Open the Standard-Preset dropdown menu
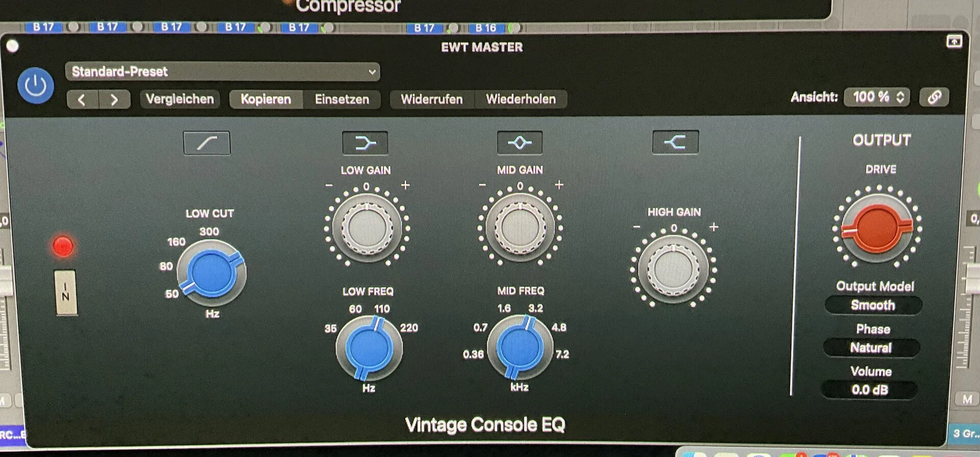 [x=223, y=72]
